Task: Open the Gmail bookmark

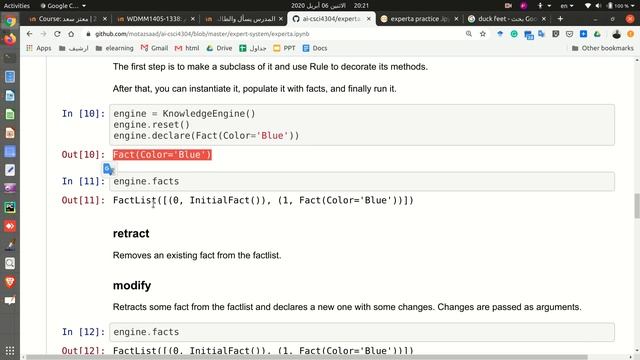Action: pos(154,48)
